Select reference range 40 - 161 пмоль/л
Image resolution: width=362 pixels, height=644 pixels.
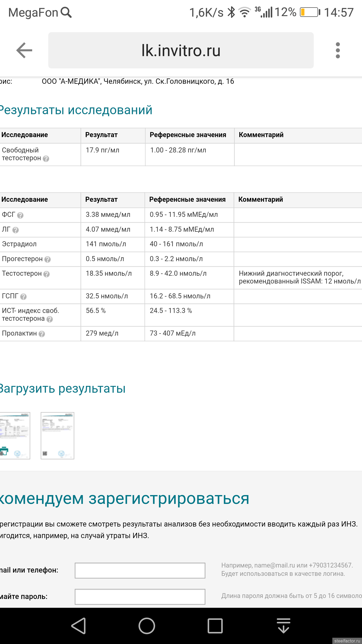tap(176, 244)
